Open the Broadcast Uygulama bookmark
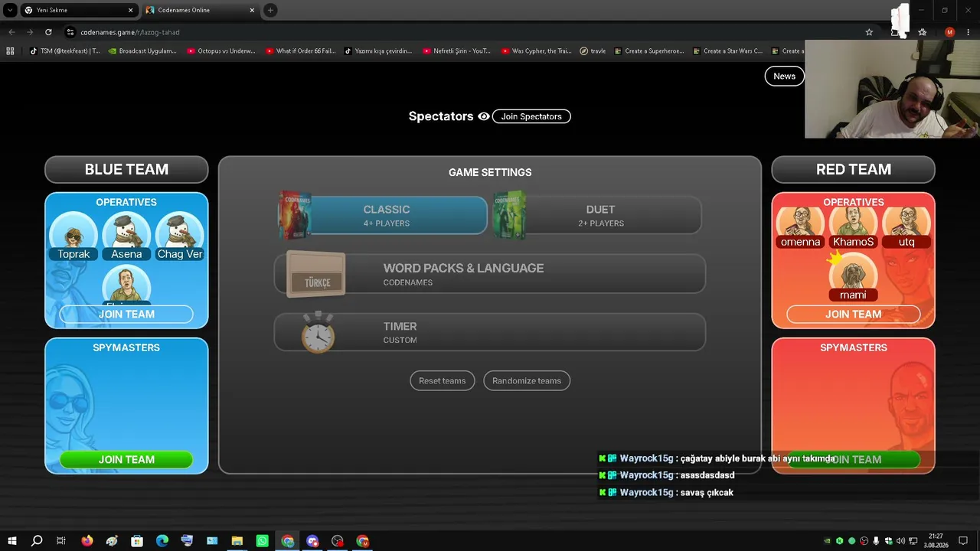980x551 pixels. 142,51
